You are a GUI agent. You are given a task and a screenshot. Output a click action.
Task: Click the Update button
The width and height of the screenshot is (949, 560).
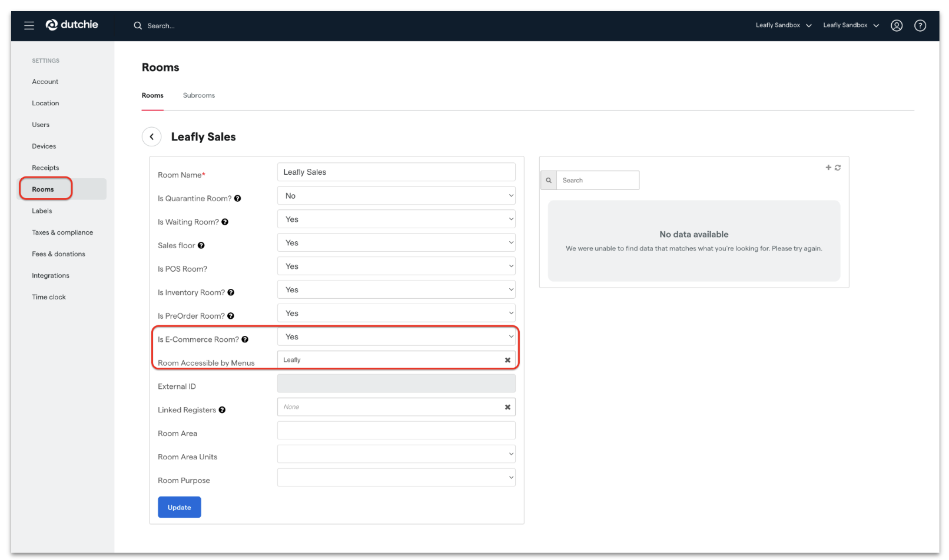(x=179, y=507)
